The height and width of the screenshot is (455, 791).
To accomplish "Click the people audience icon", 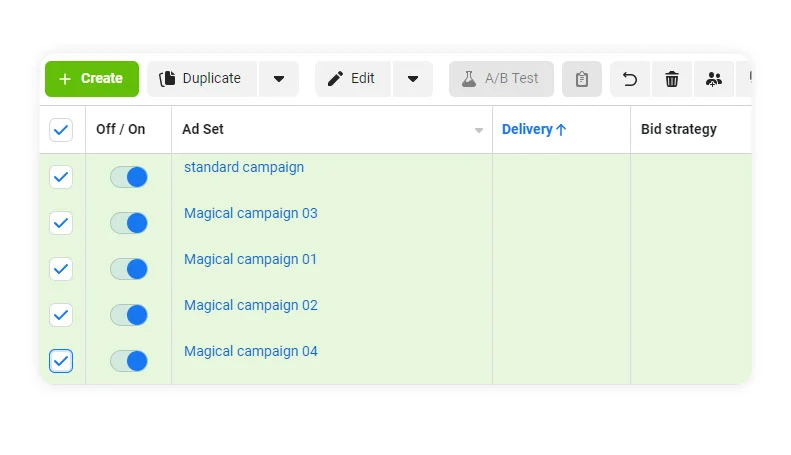I will click(714, 79).
